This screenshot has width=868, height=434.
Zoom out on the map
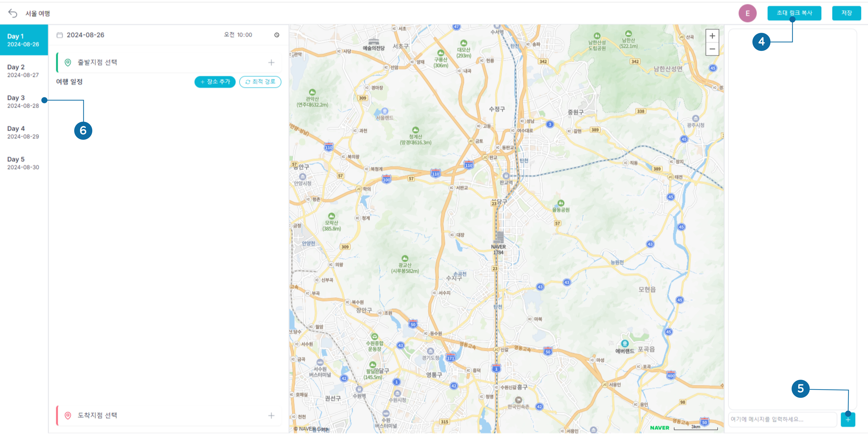pyautogui.click(x=712, y=49)
